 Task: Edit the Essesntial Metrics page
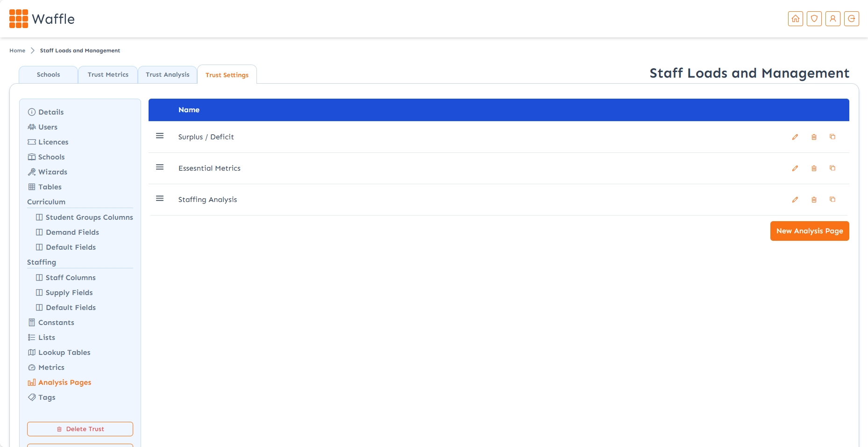coord(795,168)
